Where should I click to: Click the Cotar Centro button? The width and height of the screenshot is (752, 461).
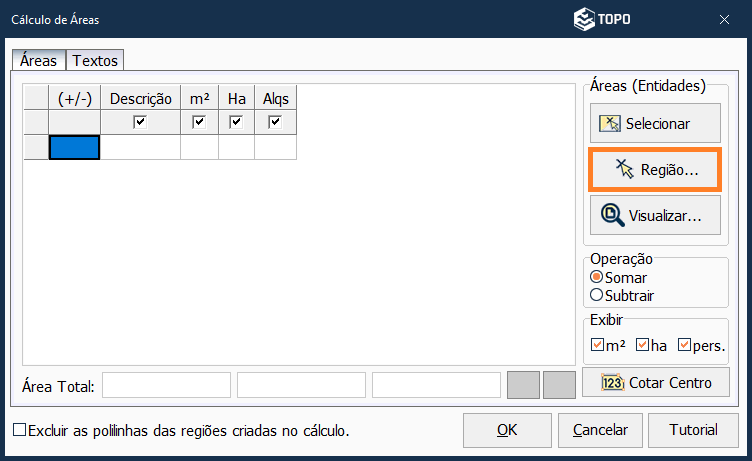656,383
